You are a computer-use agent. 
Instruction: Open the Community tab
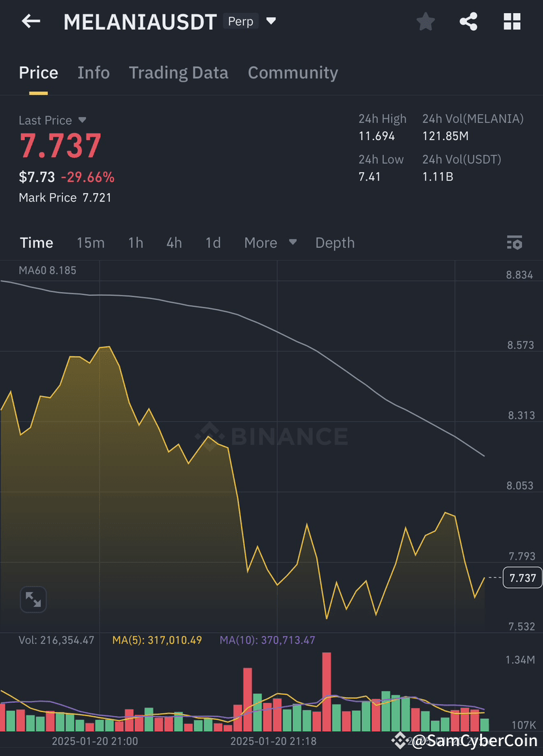click(293, 73)
